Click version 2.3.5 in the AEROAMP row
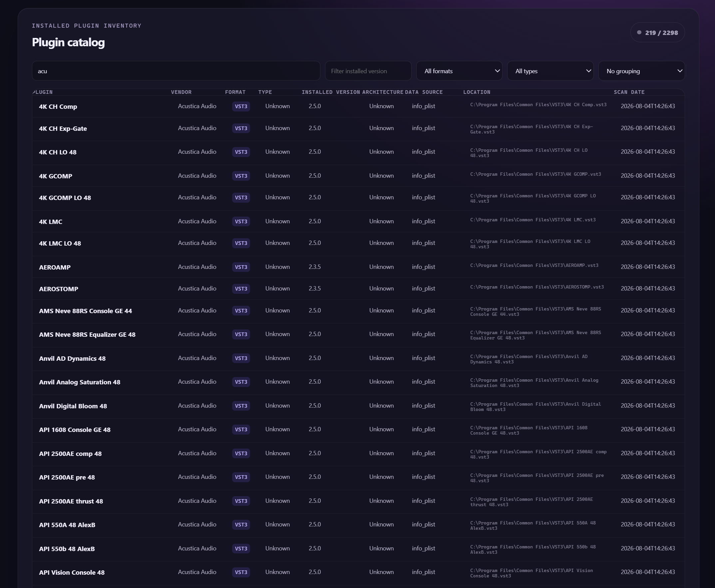The image size is (715, 588). pos(315,267)
